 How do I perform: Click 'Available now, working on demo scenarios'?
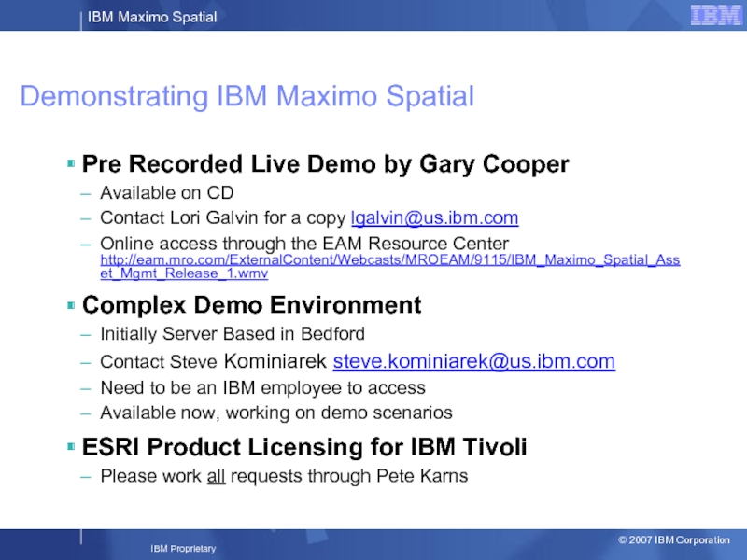pos(276,413)
